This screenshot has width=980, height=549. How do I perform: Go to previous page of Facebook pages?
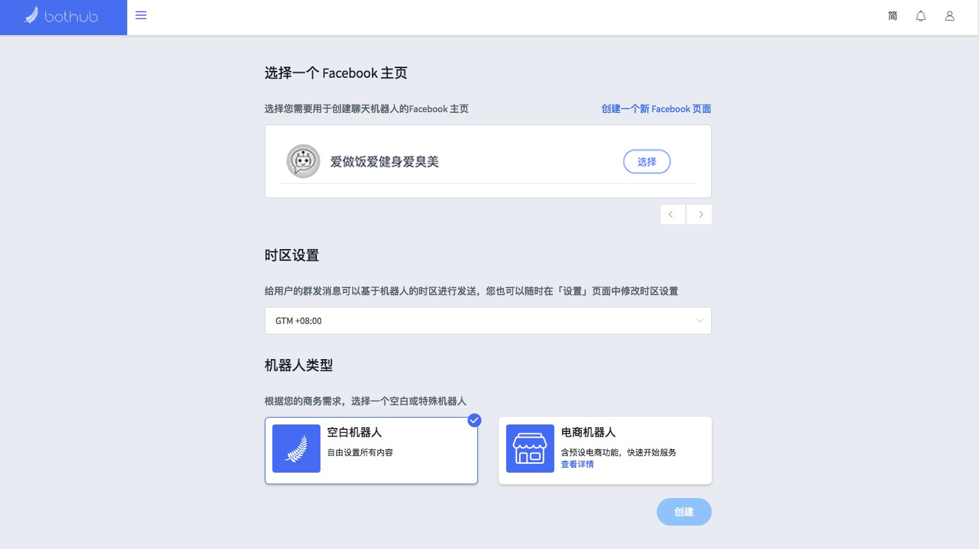[672, 215]
